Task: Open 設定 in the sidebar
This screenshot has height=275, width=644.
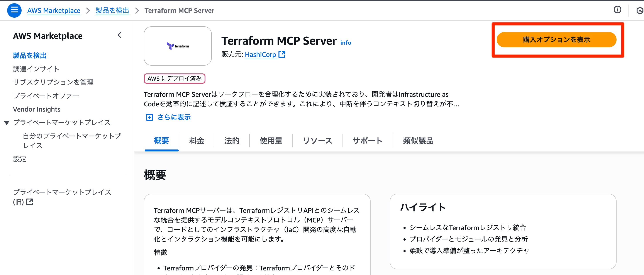Action: tap(20, 159)
